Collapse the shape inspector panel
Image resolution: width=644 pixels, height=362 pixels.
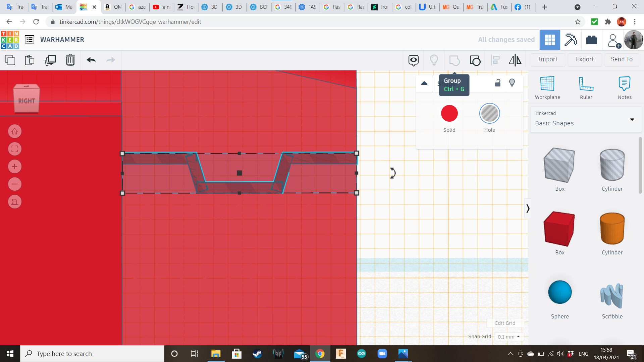[x=424, y=83]
